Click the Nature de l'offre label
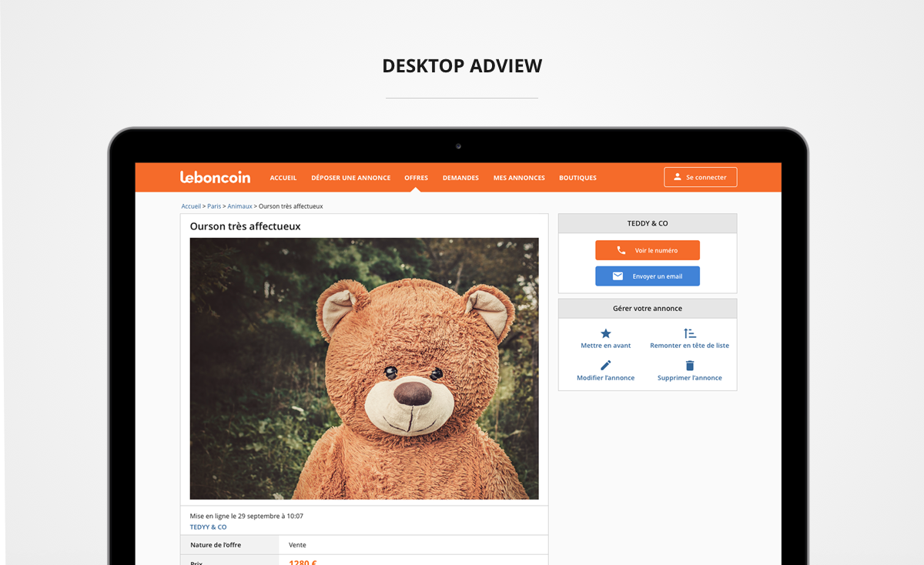924x565 pixels. 216,545
